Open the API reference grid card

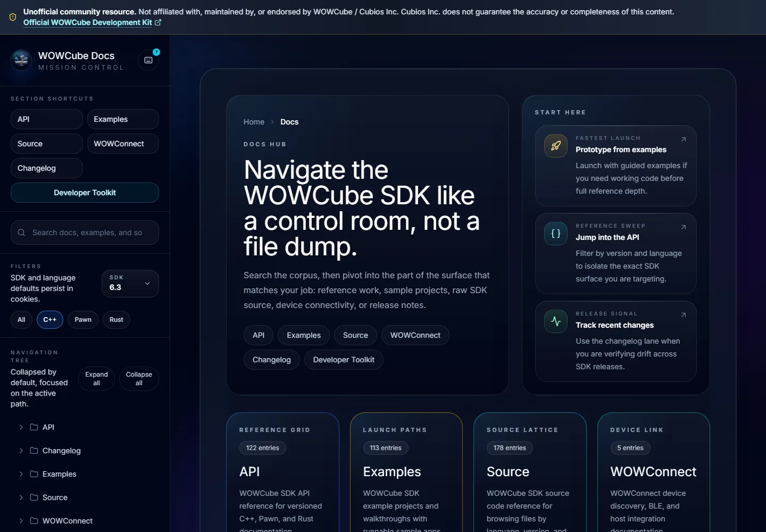click(282, 472)
